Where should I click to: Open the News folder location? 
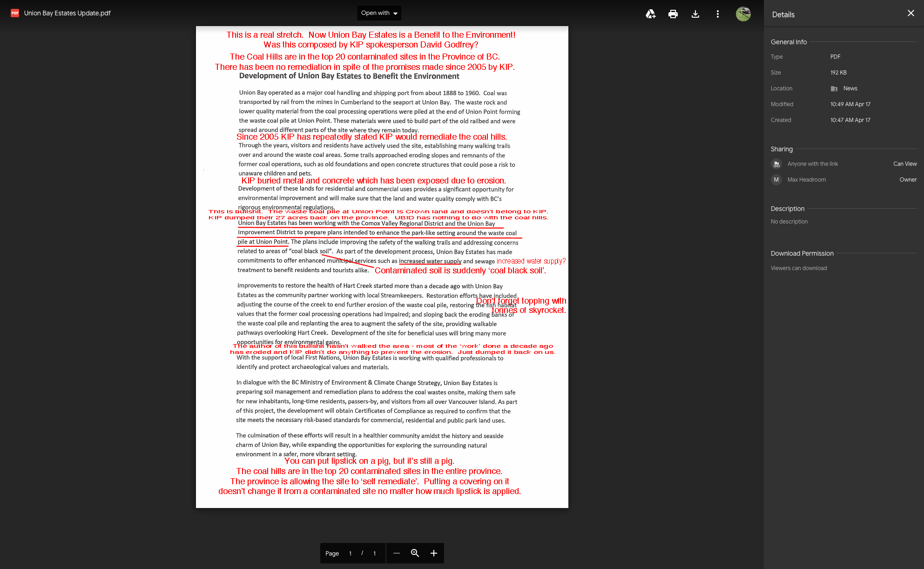[850, 88]
